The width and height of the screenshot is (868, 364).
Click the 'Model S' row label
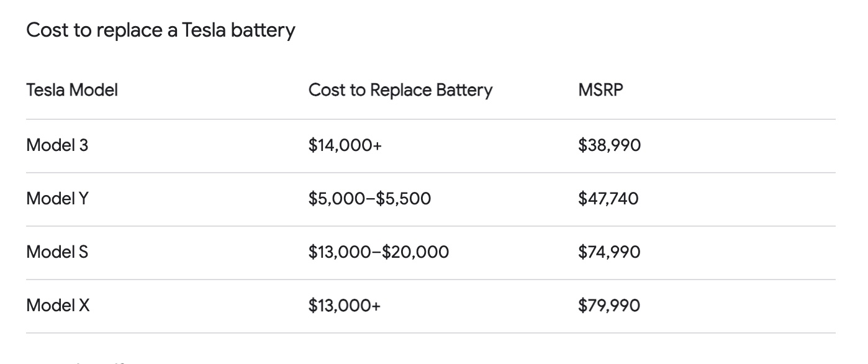point(57,252)
